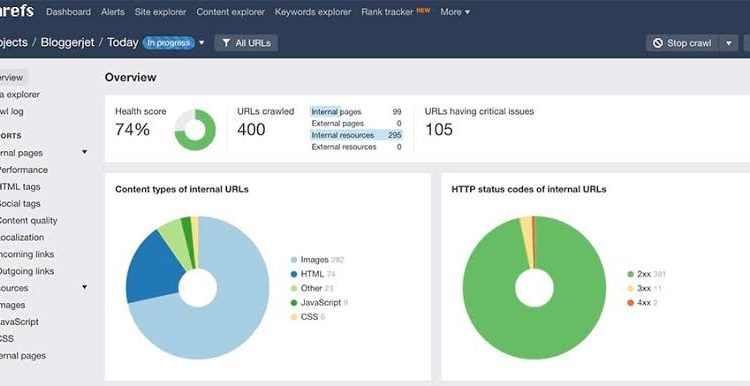The width and height of the screenshot is (750, 386).
Task: Open Localization report in sidebar
Action: (x=22, y=237)
